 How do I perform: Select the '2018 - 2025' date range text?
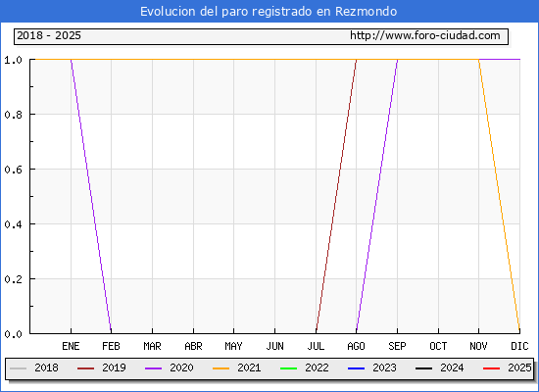[49, 35]
